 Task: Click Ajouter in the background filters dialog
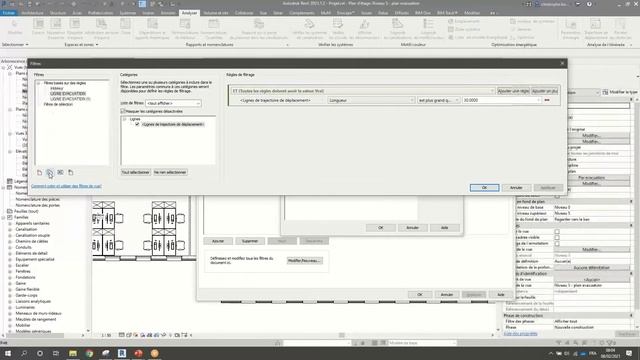(218, 241)
